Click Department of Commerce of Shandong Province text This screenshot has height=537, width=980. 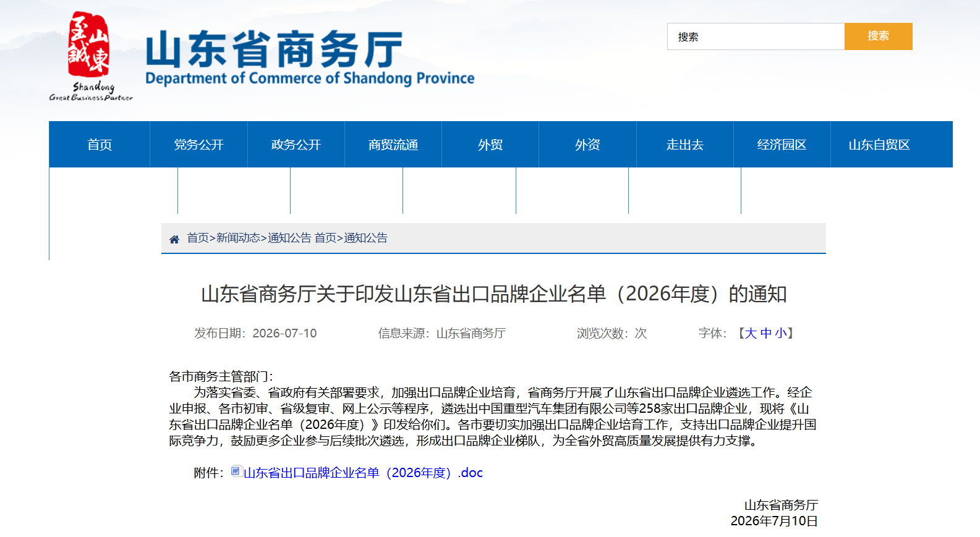click(x=310, y=78)
